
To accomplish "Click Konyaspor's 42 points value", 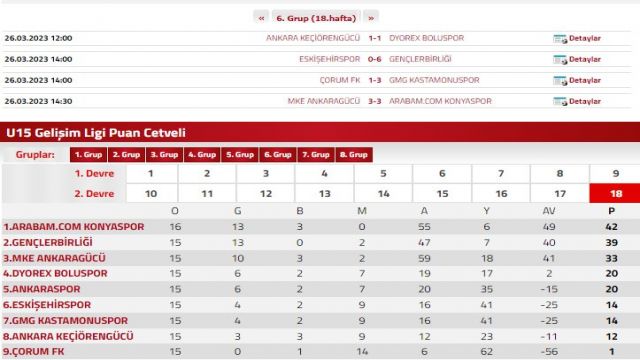I will (x=611, y=227).
